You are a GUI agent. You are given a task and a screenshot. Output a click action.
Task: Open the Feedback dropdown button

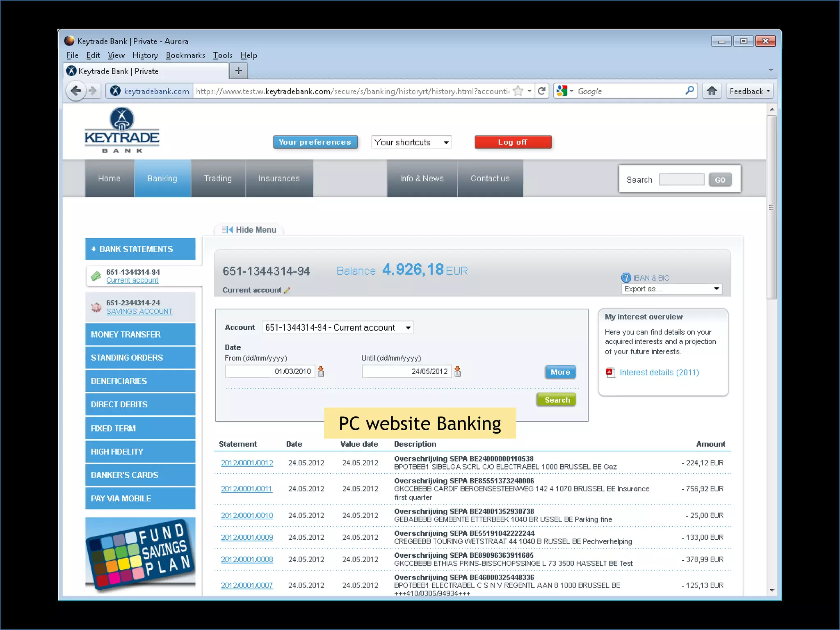pos(750,91)
